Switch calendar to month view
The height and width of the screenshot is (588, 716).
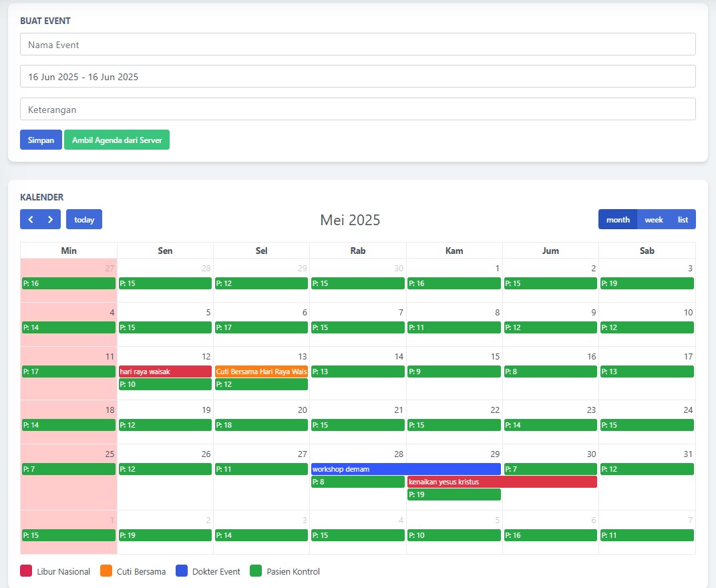(x=618, y=219)
